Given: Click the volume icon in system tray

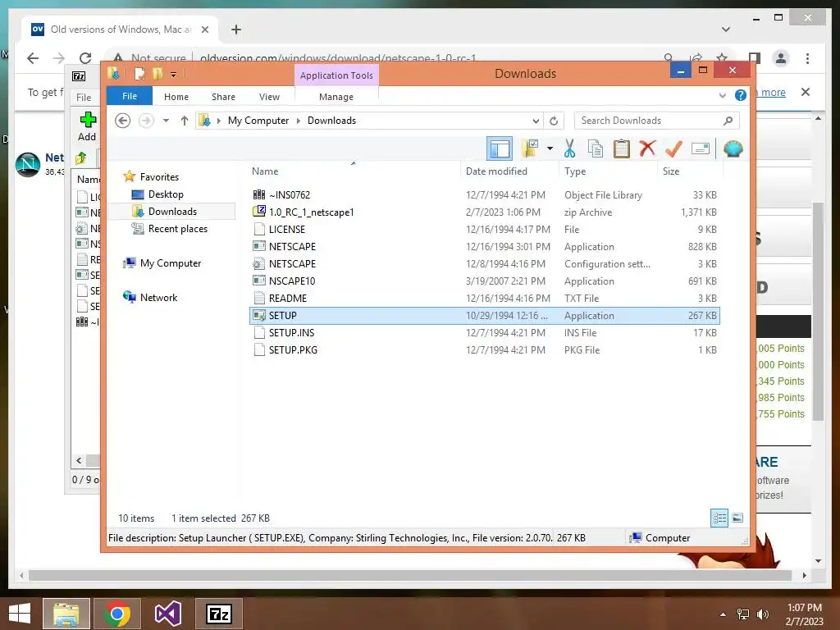Looking at the screenshot, I should point(762,614).
